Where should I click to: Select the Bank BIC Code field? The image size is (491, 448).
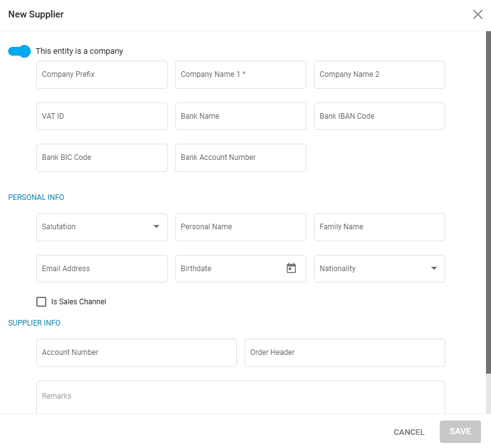tap(102, 157)
